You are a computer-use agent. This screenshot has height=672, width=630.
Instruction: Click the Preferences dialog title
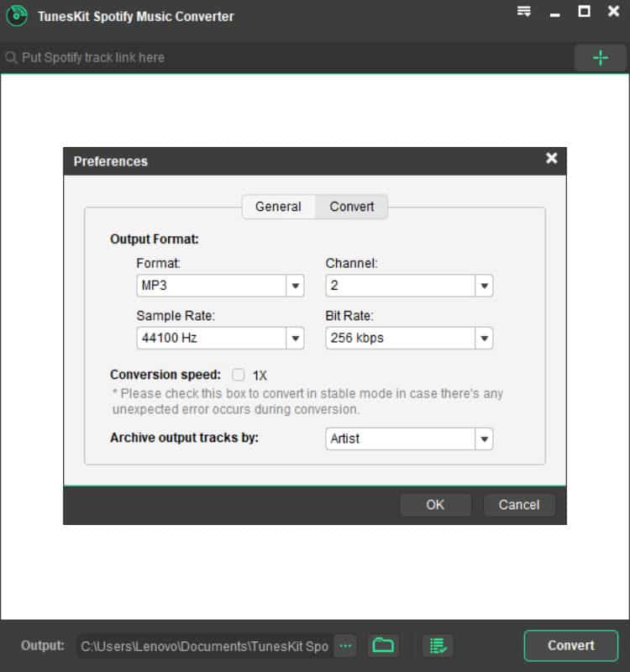click(x=111, y=161)
